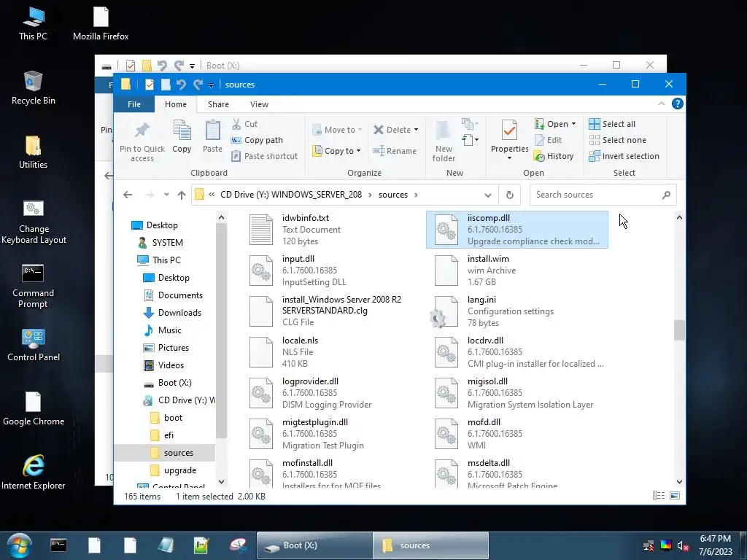Click properties checkmark icon in sources title bar
Viewport: 747px width, 560px height.
pos(149,85)
